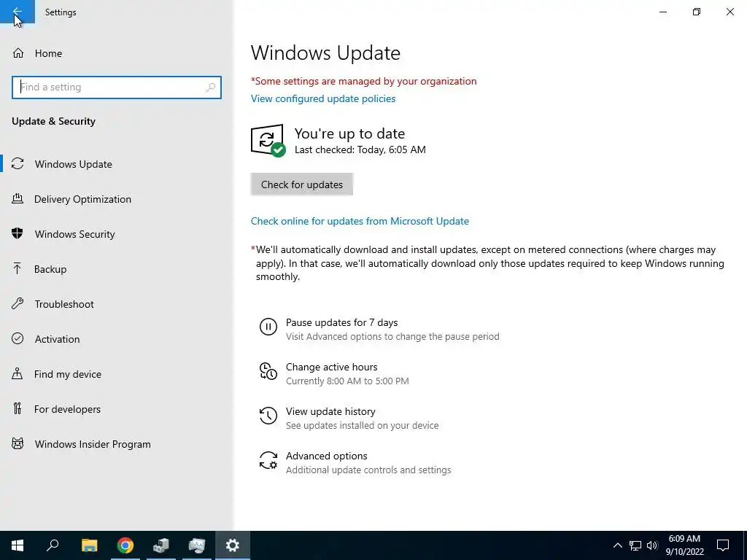This screenshot has height=560, width=747.
Task: Click the Advanced options gear-arrows icon
Action: (268, 460)
